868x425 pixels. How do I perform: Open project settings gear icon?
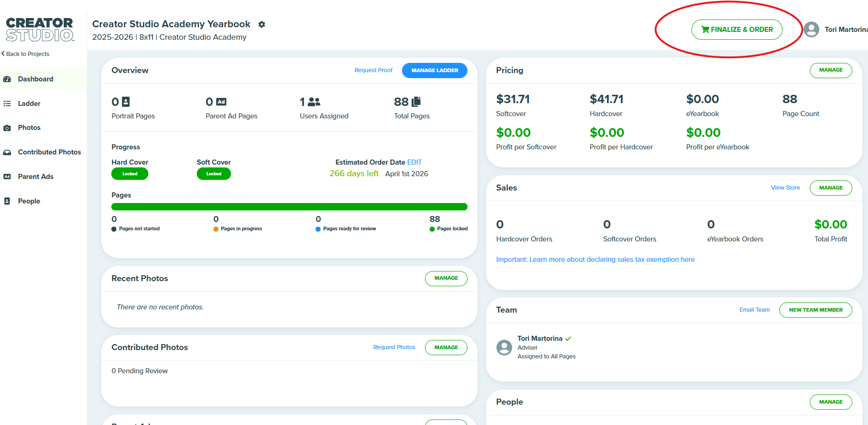tap(262, 25)
